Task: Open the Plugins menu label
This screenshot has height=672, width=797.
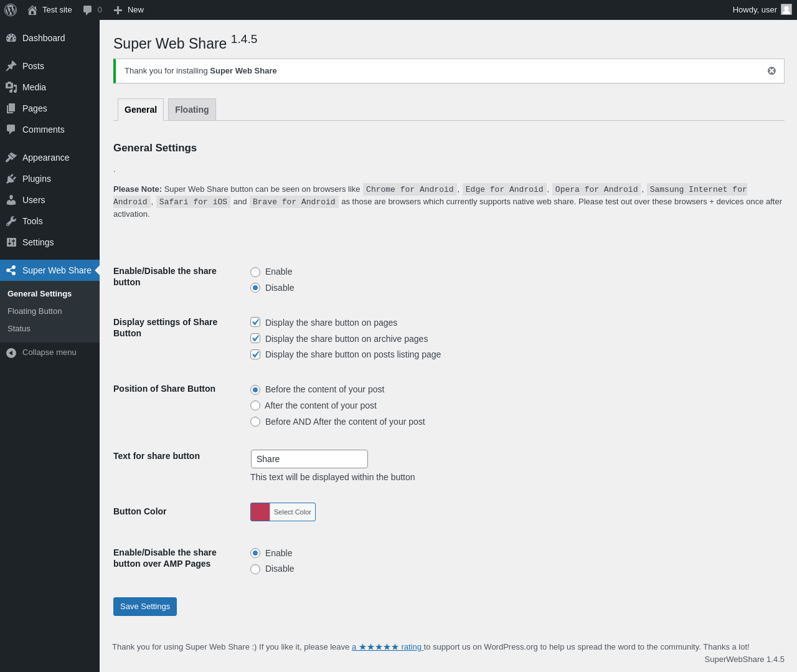Action: pyautogui.click(x=37, y=179)
